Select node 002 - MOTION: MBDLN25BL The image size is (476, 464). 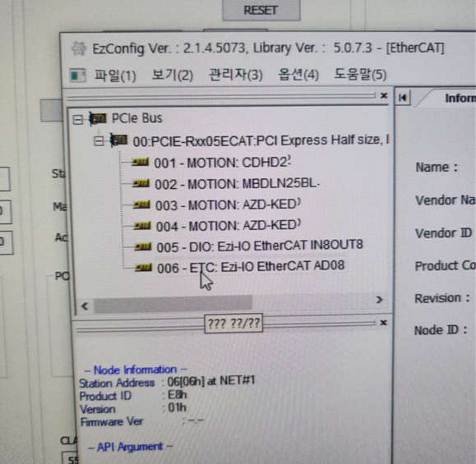(x=237, y=184)
